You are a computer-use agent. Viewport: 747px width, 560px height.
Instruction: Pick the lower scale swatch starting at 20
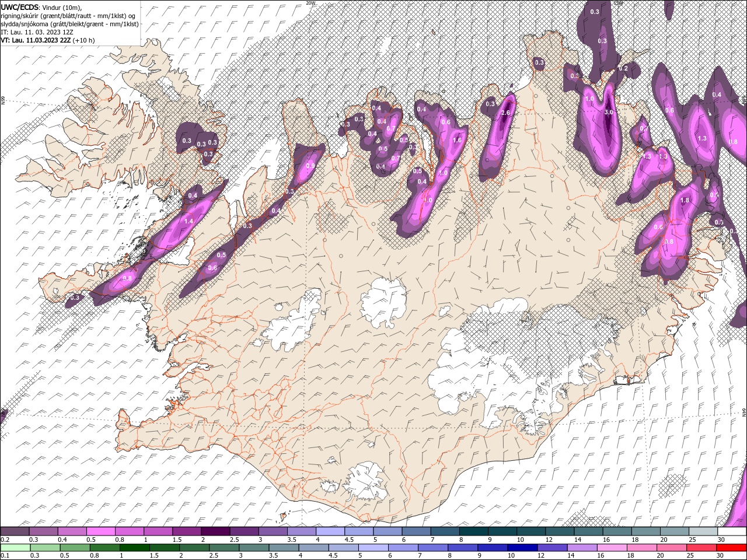tap(671, 547)
